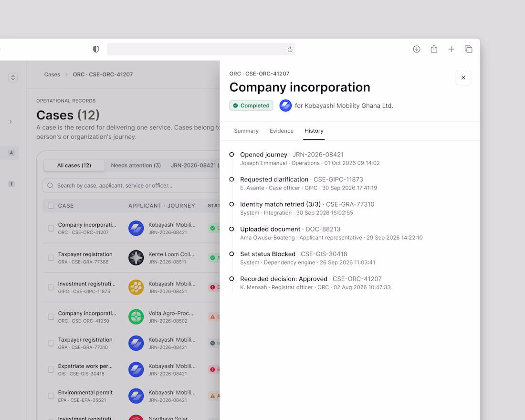This screenshot has height=420, width=525.
Task: Tick the checkbox for case CSE-ORC-41930
Action: point(51,316)
